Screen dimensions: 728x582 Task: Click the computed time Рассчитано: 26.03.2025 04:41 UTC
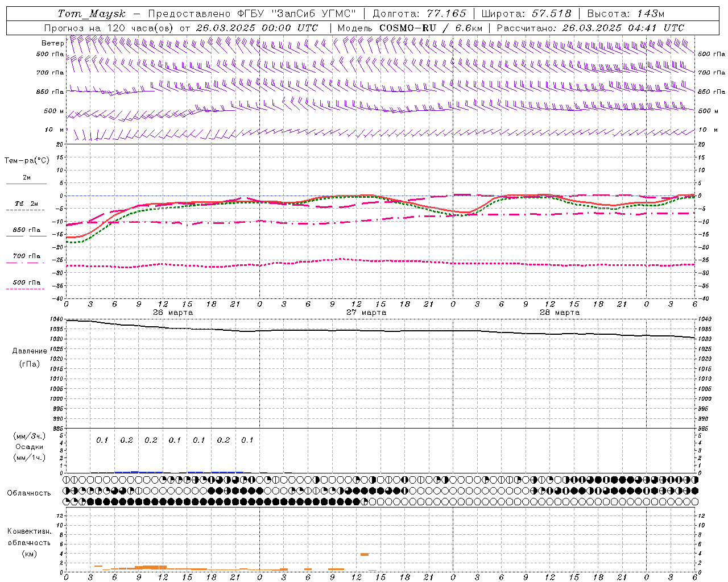pos(590,28)
